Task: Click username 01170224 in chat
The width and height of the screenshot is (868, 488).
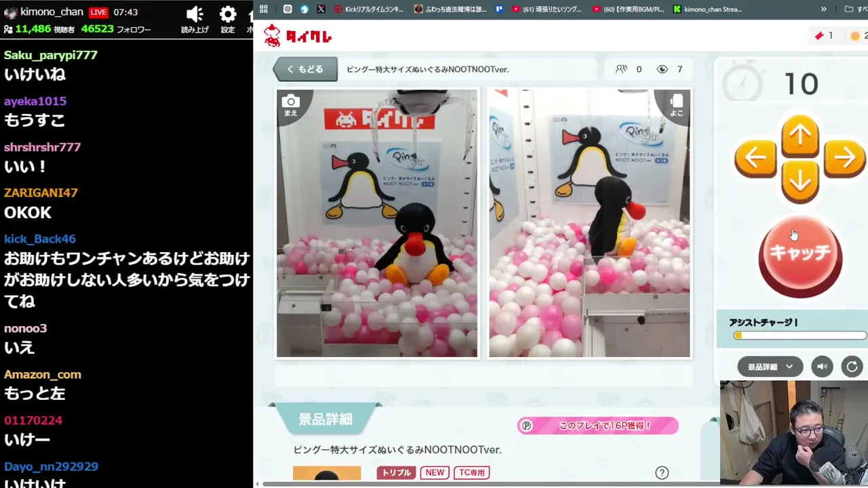Action: pos(33,420)
